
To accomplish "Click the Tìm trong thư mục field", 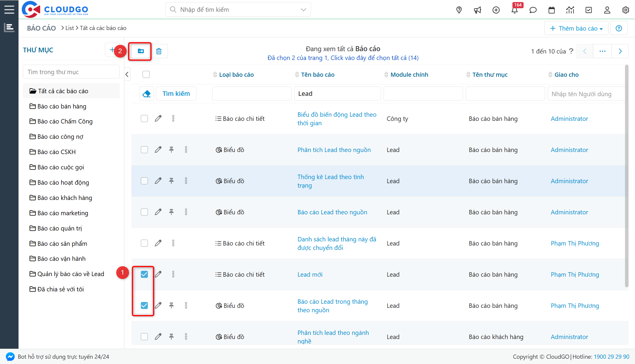I will coord(71,72).
